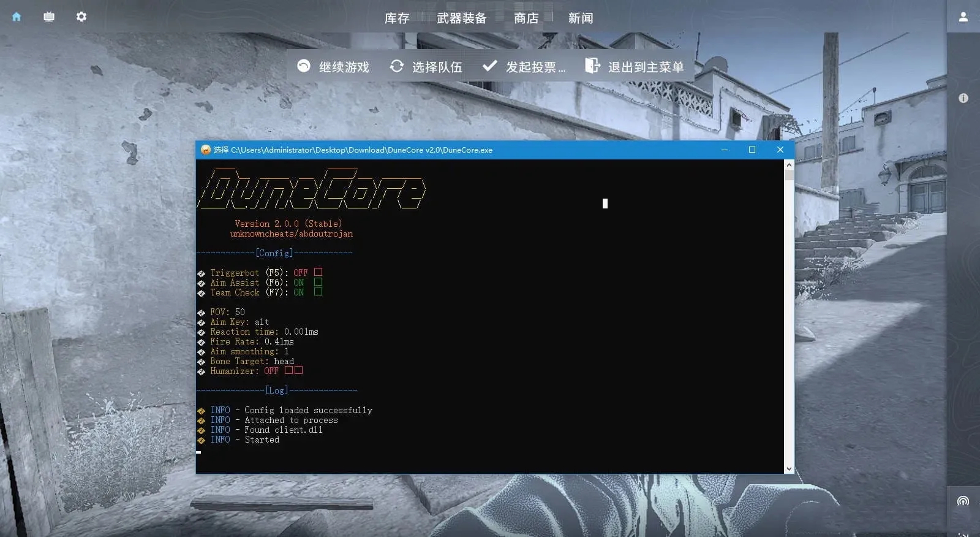Open the settings gear icon
The height and width of the screenshot is (537, 980).
81,17
